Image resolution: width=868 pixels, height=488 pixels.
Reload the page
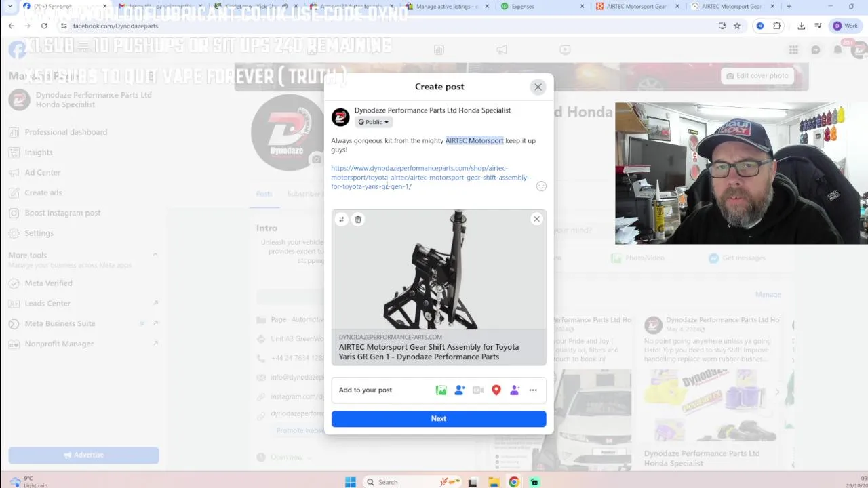[44, 26]
